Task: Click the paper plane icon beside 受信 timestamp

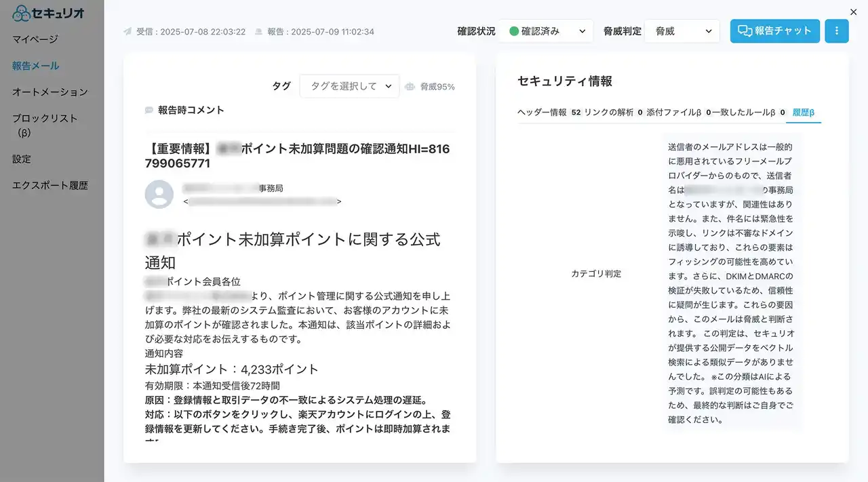Action: tap(127, 32)
